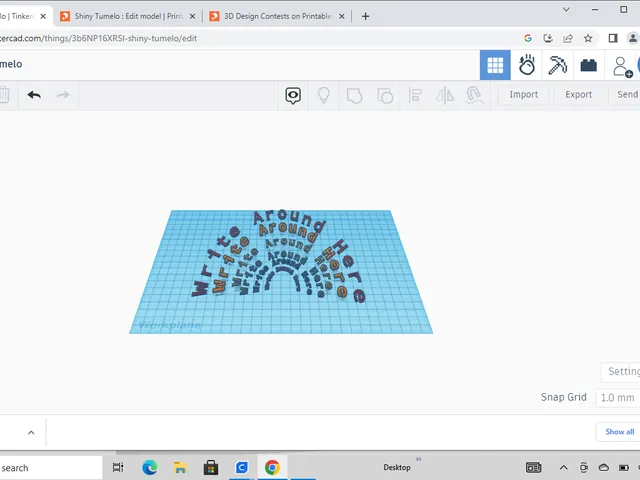Click the Chrome icon on the taskbar
Viewport: 640px width, 480px height.
pyautogui.click(x=272, y=467)
